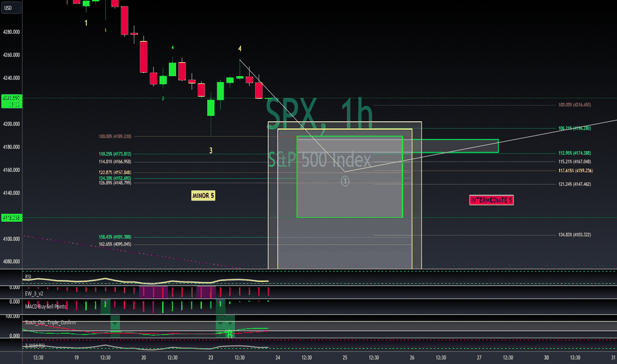This screenshot has height=364, width=617.
Task: Click the date 27 on time axis
Action: tap(479, 357)
